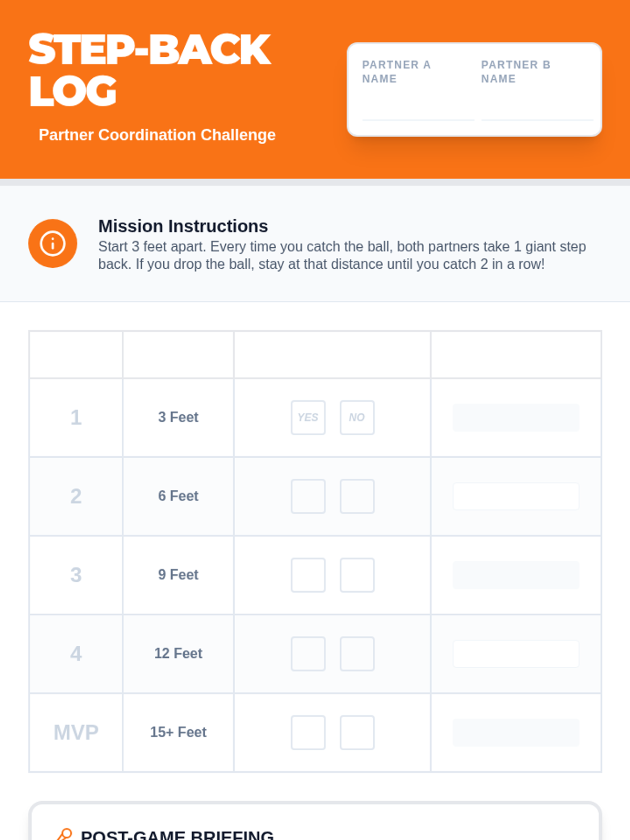The height and width of the screenshot is (840, 630).
Task: Tick the first checkbox in 6 Feet row
Action: click(308, 496)
